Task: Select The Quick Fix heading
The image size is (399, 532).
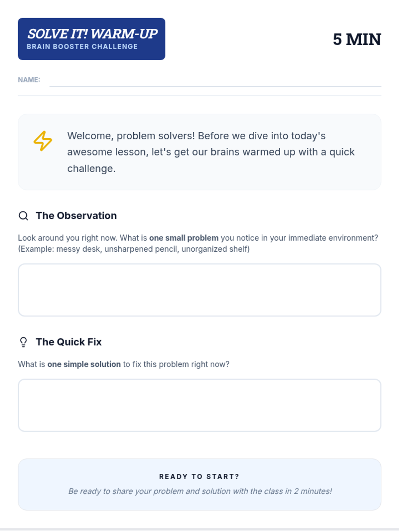Action: [x=68, y=342]
